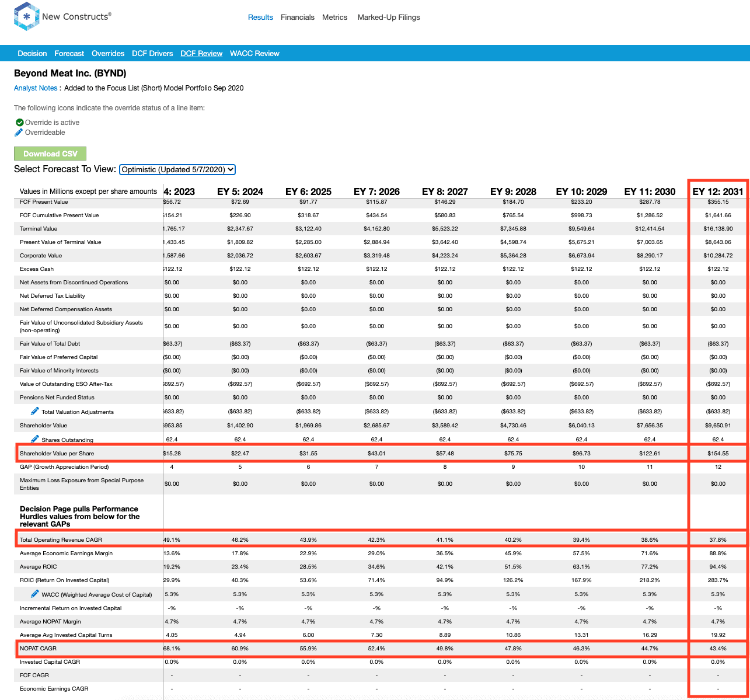Click the Incremental Return on Invested Capital label
Viewport: 750px width, 700px height.
71,608
